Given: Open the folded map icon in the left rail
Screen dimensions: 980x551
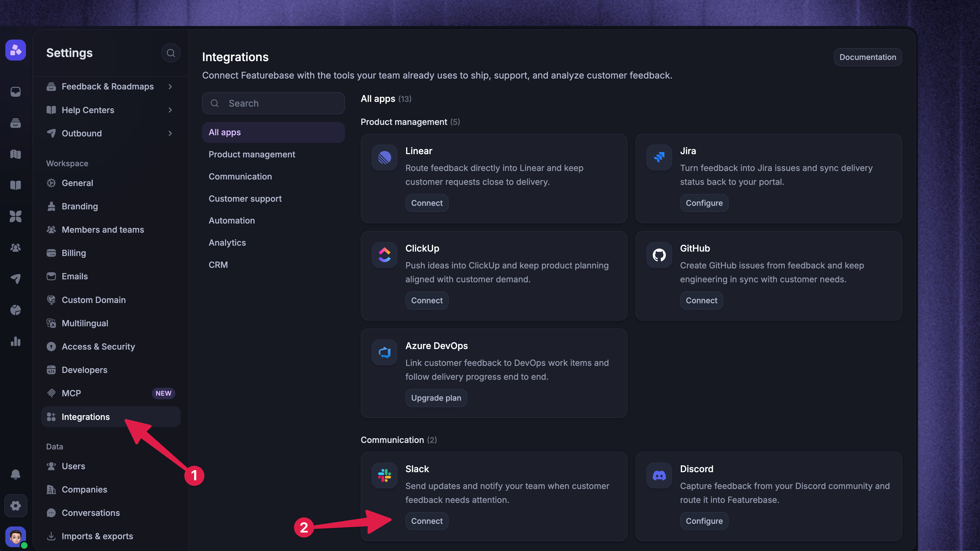Looking at the screenshot, I should point(16,154).
